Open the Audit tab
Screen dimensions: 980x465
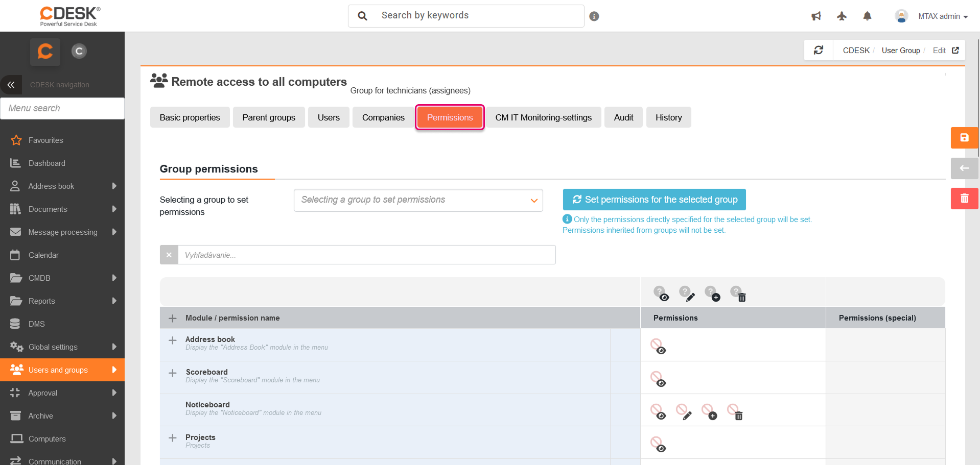point(623,117)
